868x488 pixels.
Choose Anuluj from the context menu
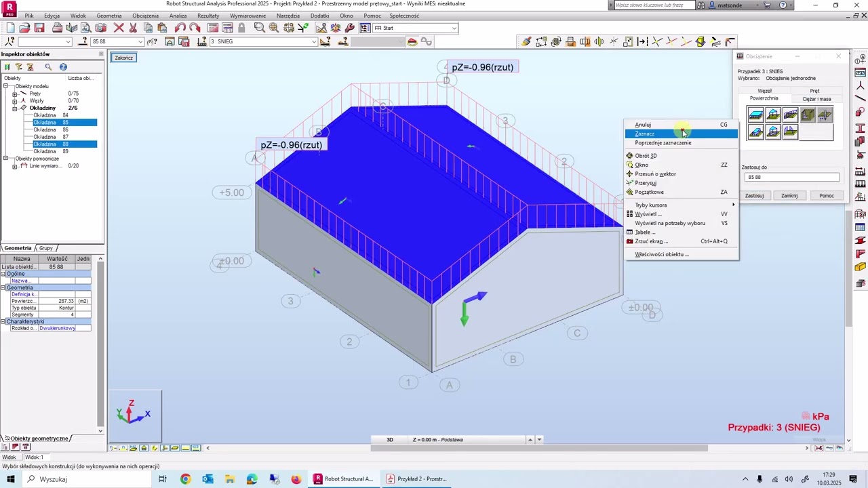tap(681, 125)
